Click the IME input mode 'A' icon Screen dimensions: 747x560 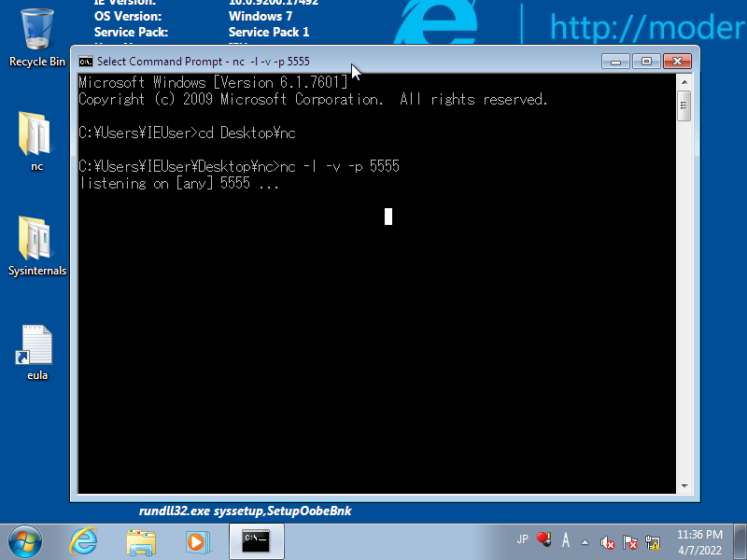coord(565,539)
